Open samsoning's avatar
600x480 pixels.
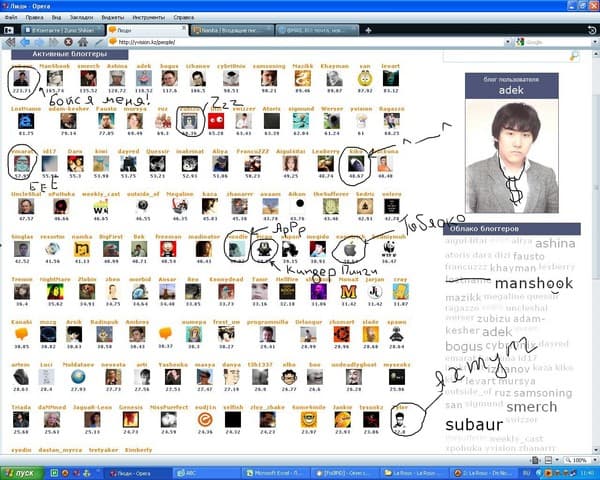tap(269, 78)
